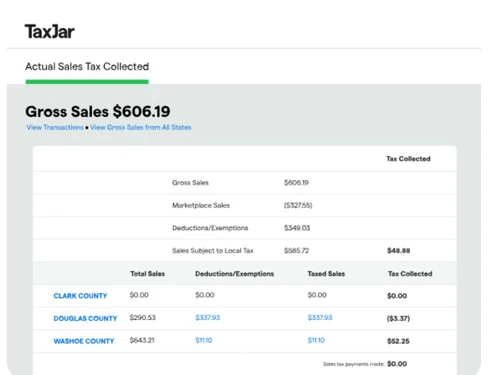
Task: Click the Total Sales column header
Action: click(x=148, y=274)
